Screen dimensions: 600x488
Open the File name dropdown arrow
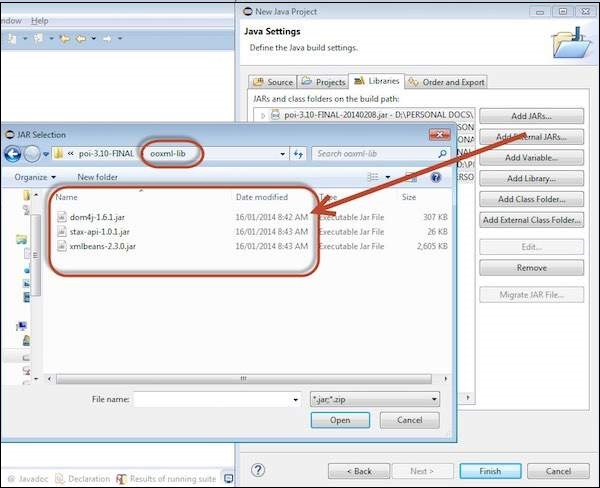click(295, 400)
